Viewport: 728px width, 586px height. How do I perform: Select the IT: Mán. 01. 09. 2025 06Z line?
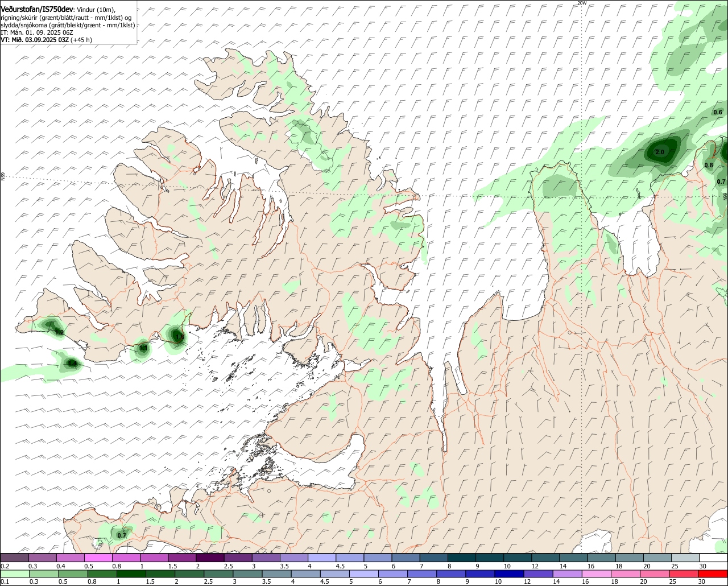click(37, 32)
